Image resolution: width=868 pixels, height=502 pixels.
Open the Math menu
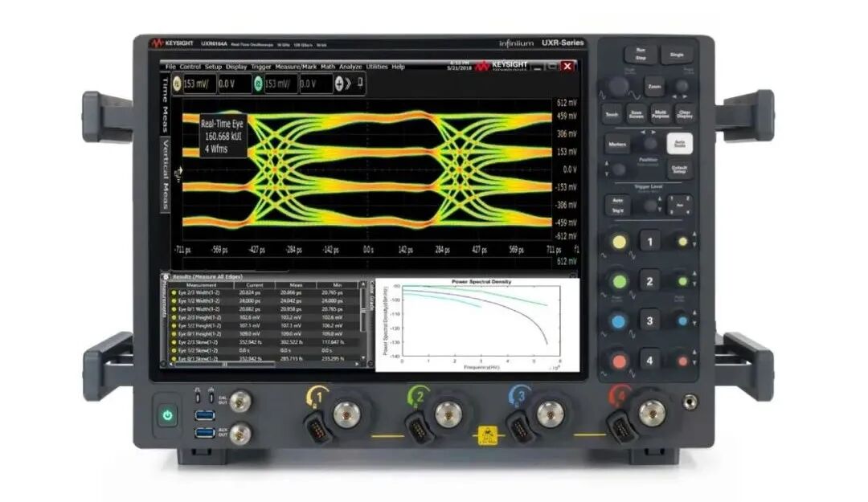328,67
